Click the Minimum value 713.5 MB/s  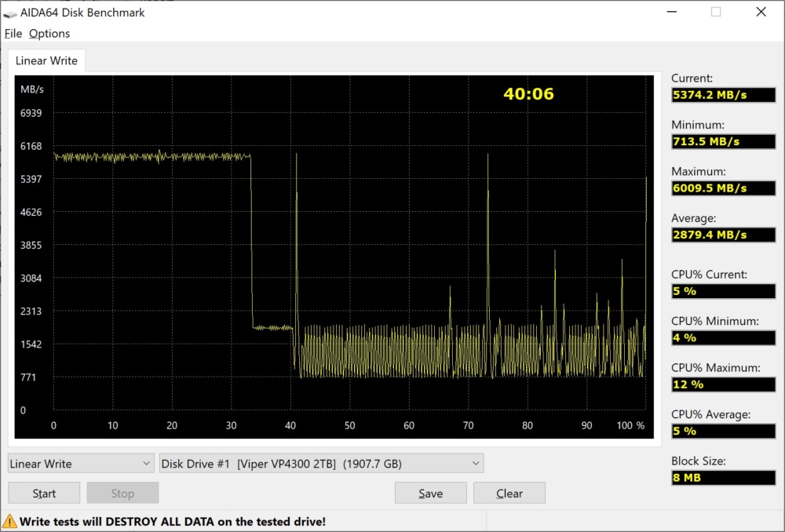click(724, 141)
